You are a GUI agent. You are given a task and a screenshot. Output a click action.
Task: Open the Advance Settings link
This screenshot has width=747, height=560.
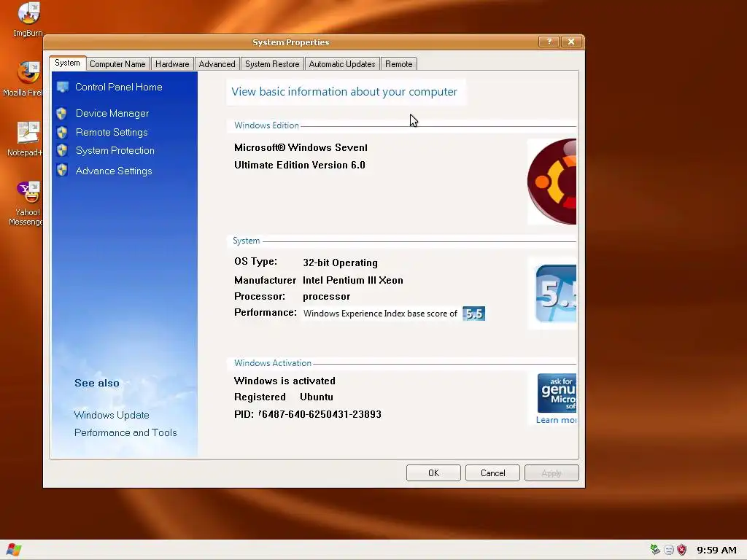pyautogui.click(x=114, y=171)
